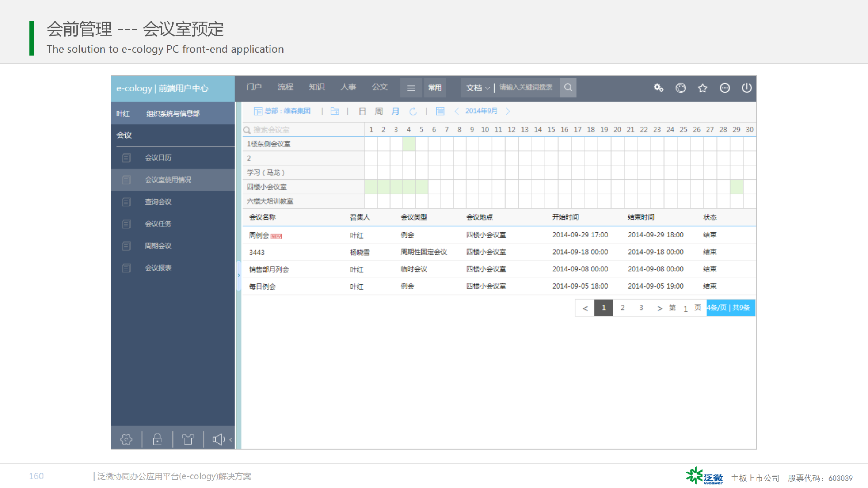The width and height of the screenshot is (868, 488).
Task: Open 销售部月列会 meeting
Action: [269, 269]
